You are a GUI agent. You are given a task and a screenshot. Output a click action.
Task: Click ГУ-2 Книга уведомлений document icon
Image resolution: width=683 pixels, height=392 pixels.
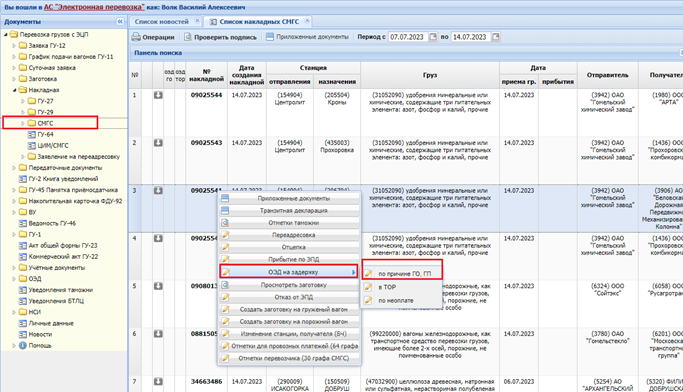point(23,179)
